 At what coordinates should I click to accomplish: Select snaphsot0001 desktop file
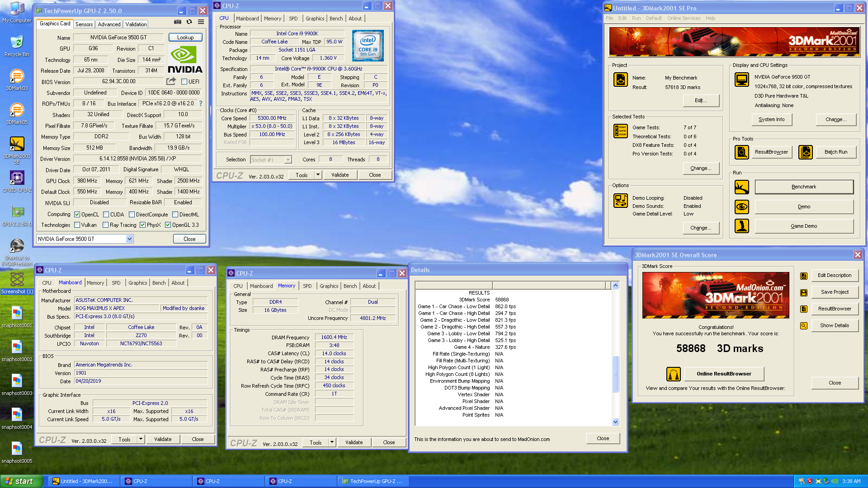(x=17, y=317)
